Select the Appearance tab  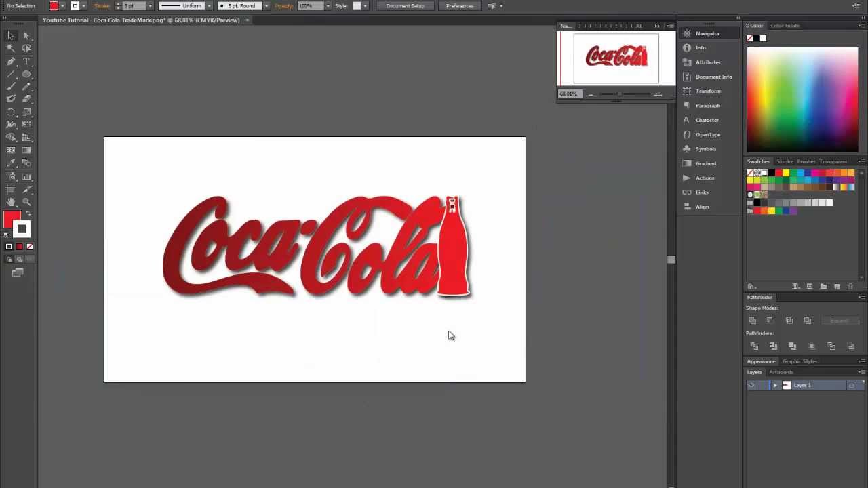click(761, 361)
